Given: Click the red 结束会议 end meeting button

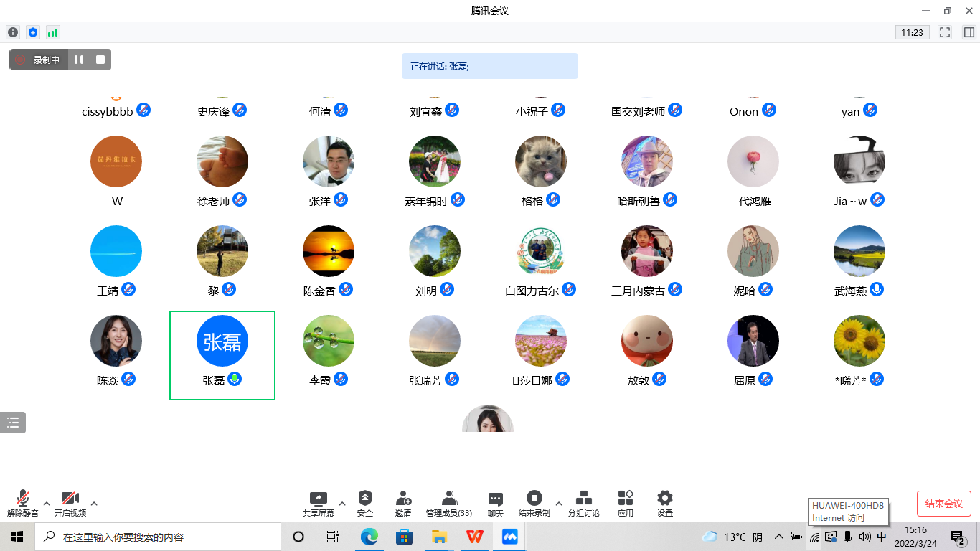Looking at the screenshot, I should (x=943, y=504).
